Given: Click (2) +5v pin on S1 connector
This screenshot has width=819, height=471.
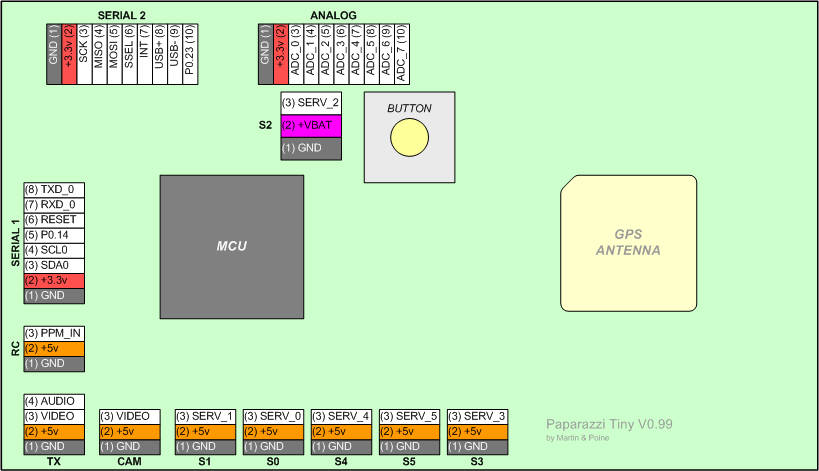Looking at the screenshot, I should (205, 431).
